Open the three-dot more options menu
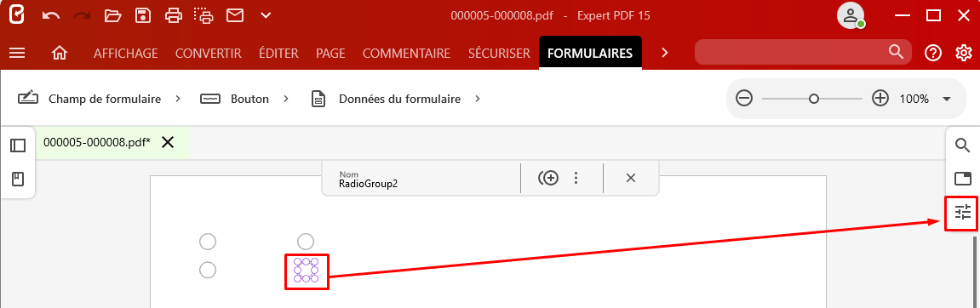Image resolution: width=980 pixels, height=308 pixels. tap(576, 179)
